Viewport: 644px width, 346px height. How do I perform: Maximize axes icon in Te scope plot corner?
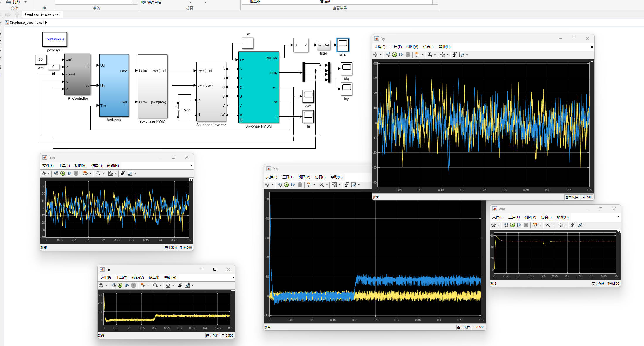pos(233,292)
